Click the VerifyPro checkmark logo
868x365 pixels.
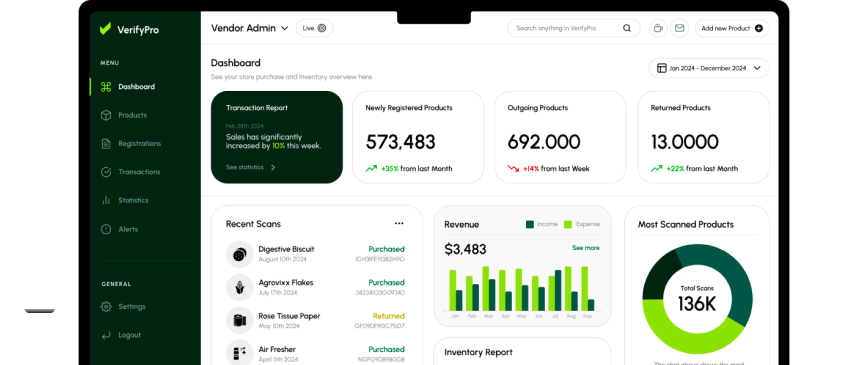tap(105, 29)
